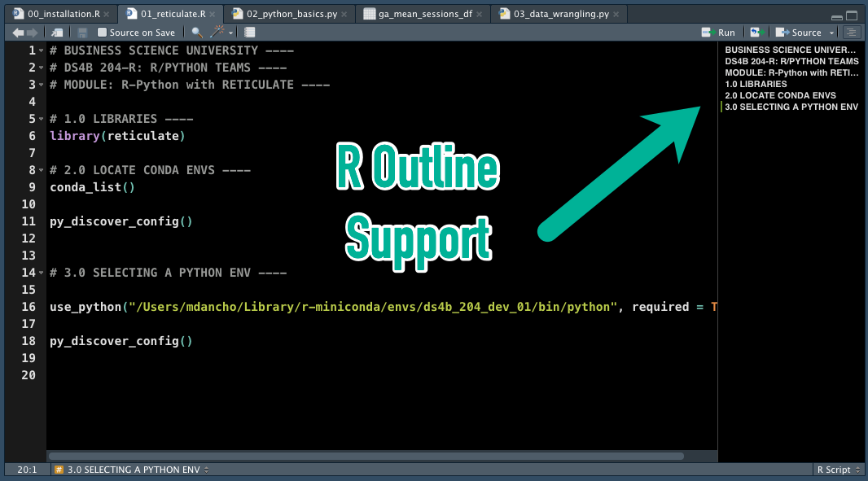Jump to DS4B 204-R: R/PYTHON TEAMS in outline
Viewport: 868px width, 481px height.
[x=791, y=61]
